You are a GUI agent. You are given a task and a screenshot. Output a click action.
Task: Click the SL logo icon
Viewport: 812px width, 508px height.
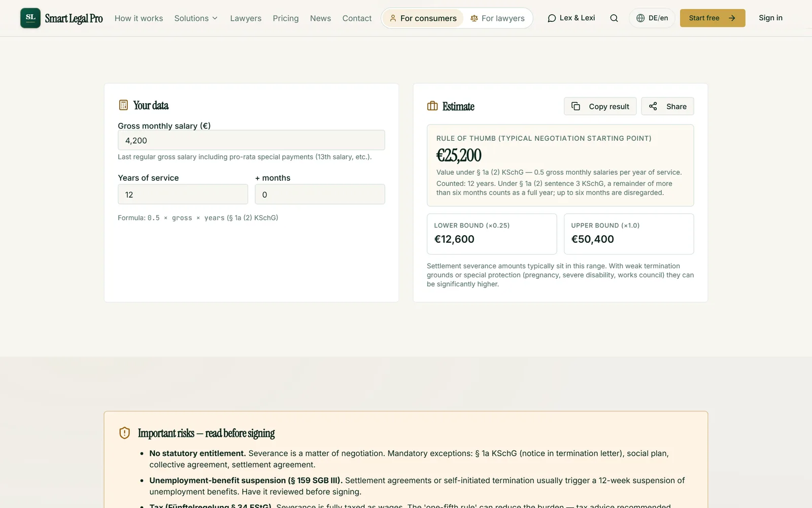coord(30,18)
